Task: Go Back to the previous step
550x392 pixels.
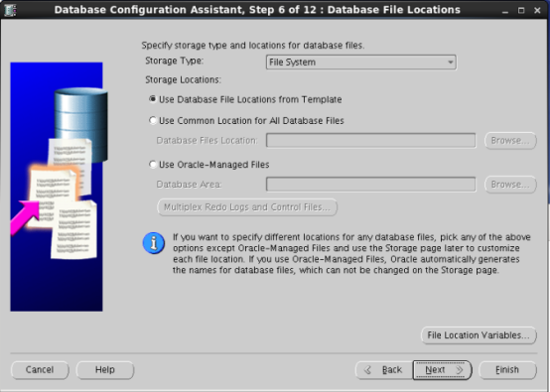Action: tap(384, 370)
